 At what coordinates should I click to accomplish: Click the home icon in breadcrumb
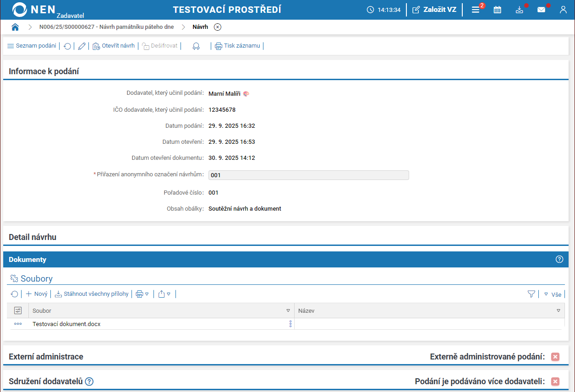pyautogui.click(x=15, y=27)
